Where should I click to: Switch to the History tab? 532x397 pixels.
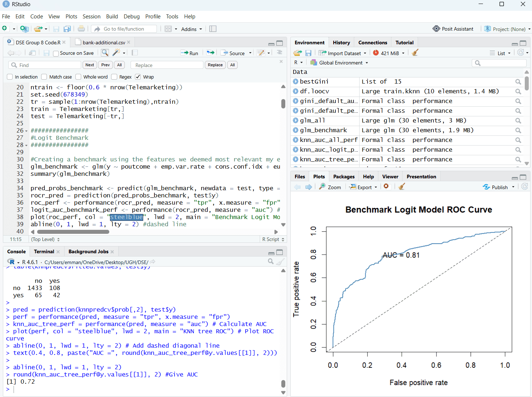tap(341, 43)
